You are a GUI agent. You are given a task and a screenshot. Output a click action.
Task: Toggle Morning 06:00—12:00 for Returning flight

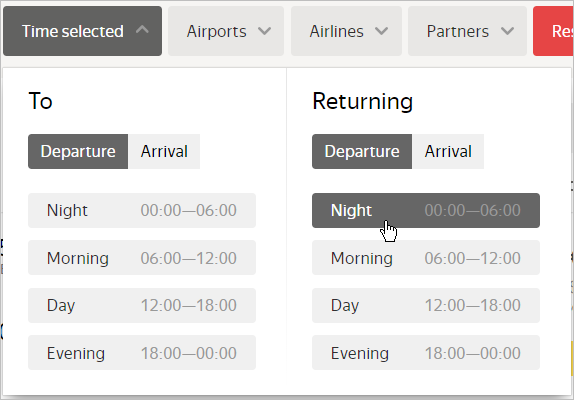tap(426, 258)
